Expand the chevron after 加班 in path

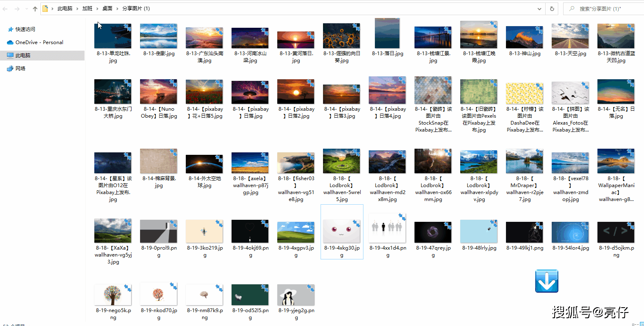(97, 9)
